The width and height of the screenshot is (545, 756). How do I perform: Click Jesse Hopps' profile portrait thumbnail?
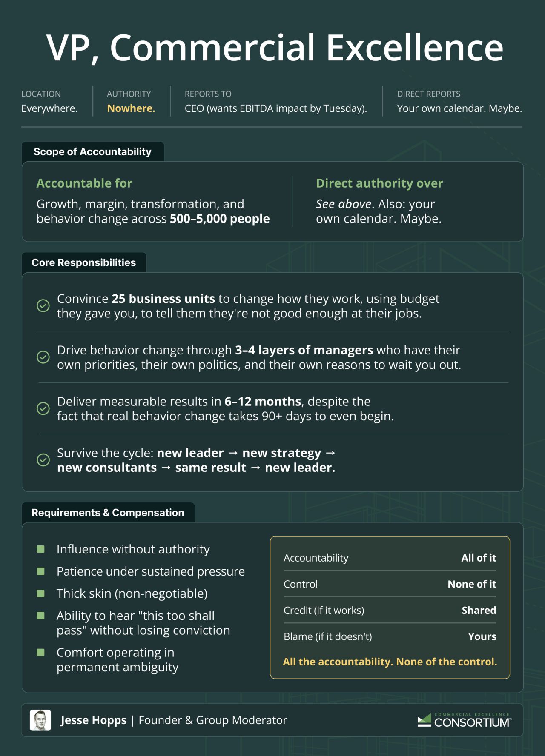point(40,720)
